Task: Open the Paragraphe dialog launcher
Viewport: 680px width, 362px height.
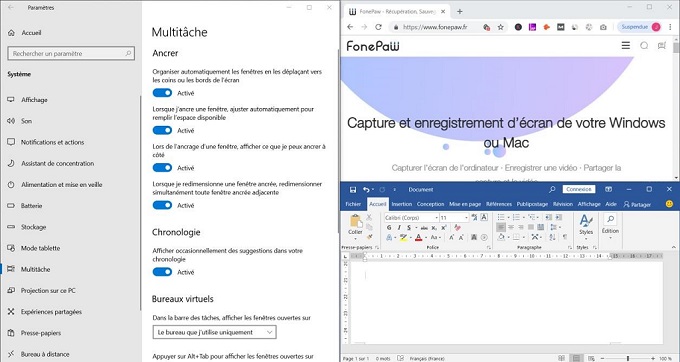Action: pos(570,248)
